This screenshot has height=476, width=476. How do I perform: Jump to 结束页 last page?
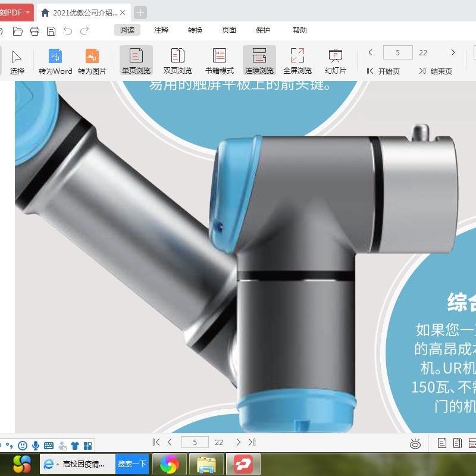(x=436, y=71)
